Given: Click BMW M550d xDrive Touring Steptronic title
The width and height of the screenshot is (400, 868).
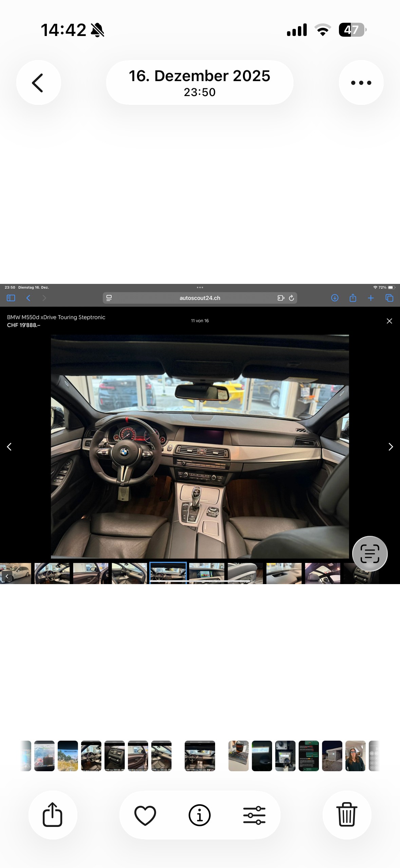Looking at the screenshot, I should (x=56, y=317).
